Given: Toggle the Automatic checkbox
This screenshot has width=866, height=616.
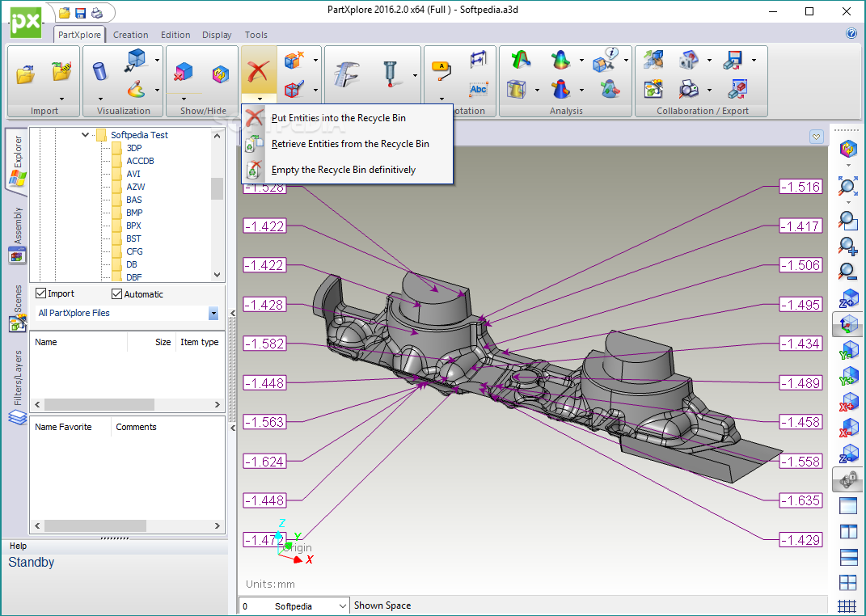Looking at the screenshot, I should [x=116, y=293].
